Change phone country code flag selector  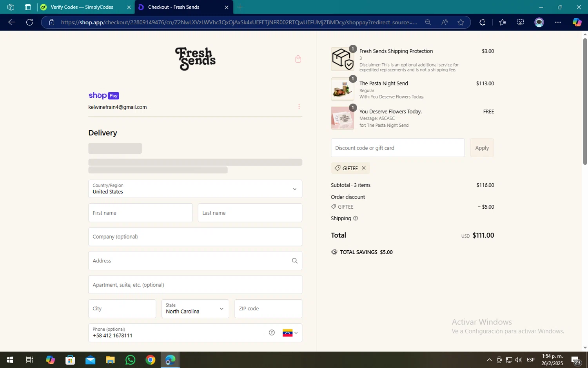[290, 333]
